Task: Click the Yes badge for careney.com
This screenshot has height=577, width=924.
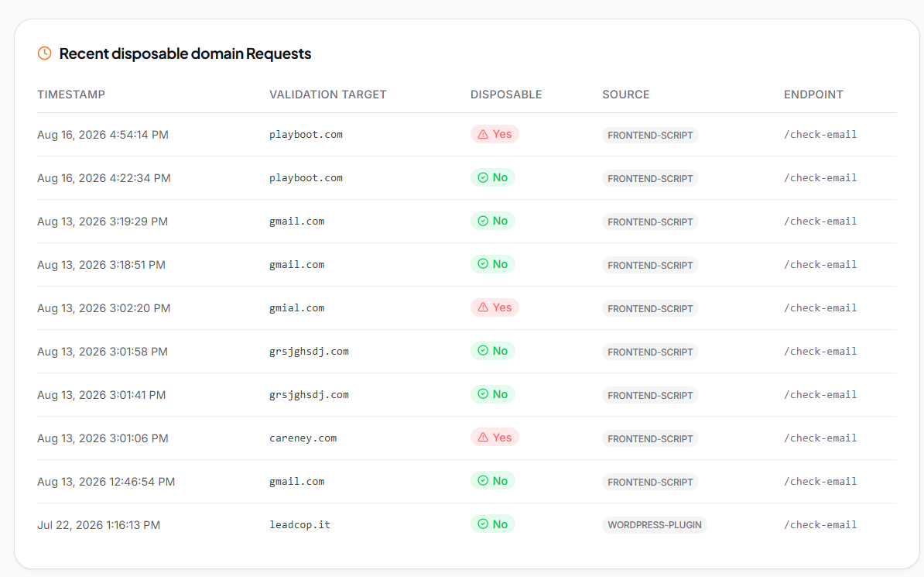Action: 495,438
